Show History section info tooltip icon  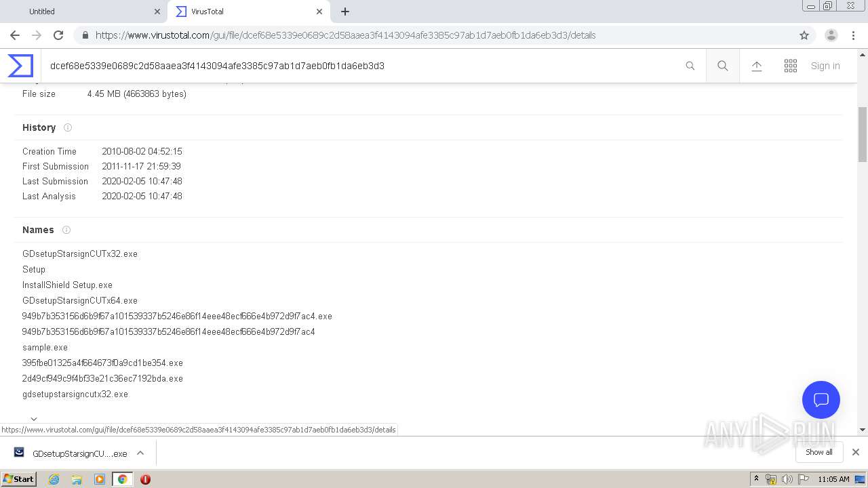68,127
